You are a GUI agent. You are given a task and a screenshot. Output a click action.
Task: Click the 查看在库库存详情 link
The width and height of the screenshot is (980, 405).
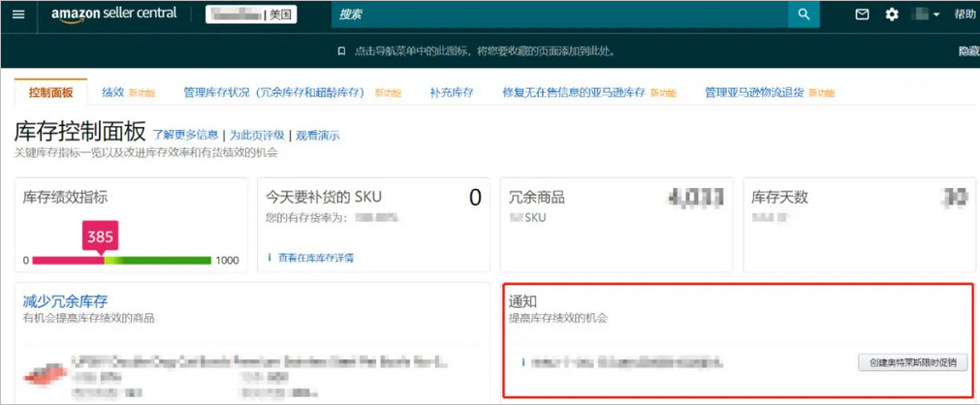(x=315, y=258)
